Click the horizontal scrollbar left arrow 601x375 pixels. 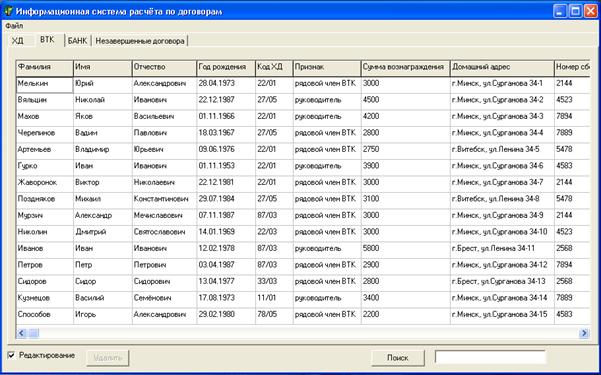(x=22, y=333)
